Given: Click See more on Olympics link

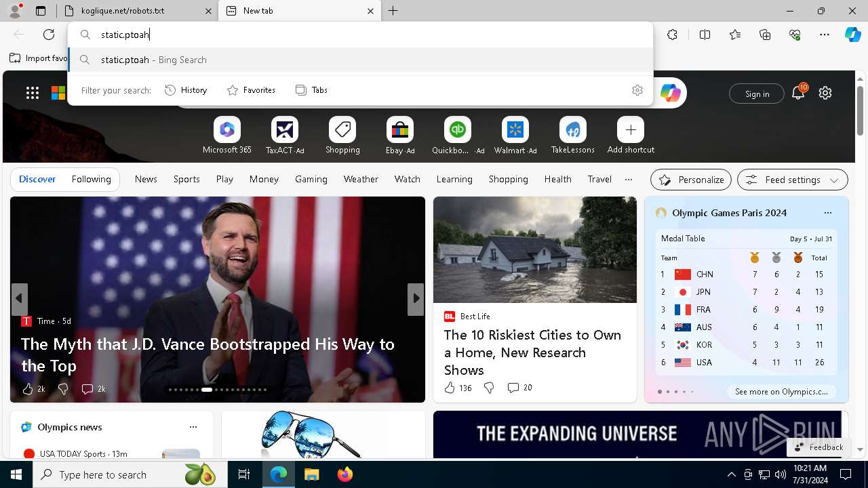Looking at the screenshot, I should tap(781, 392).
